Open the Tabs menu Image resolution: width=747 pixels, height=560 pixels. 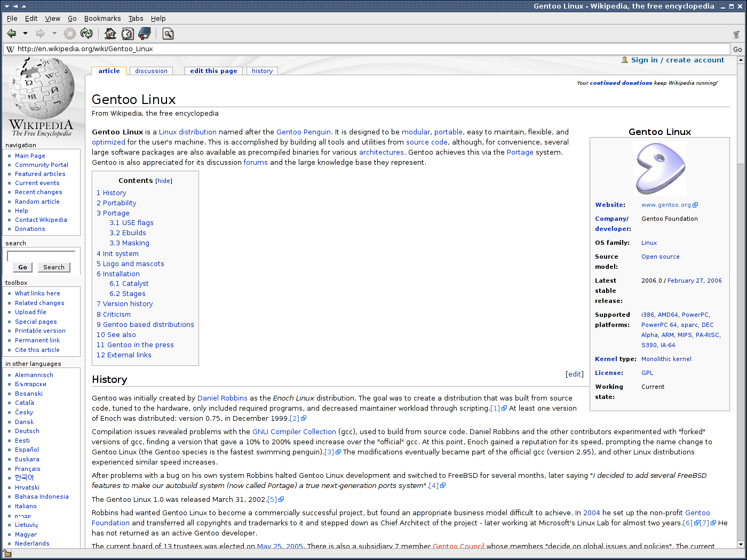click(x=136, y=19)
